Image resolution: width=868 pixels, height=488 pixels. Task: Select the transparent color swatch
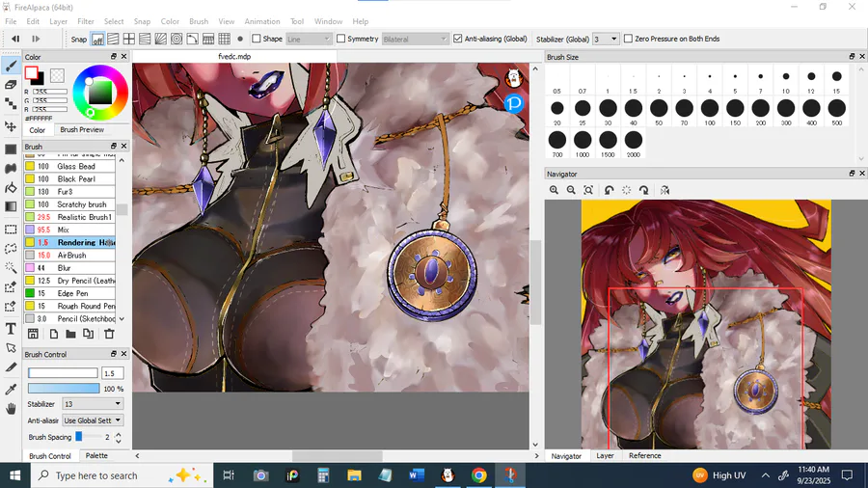[x=57, y=74]
